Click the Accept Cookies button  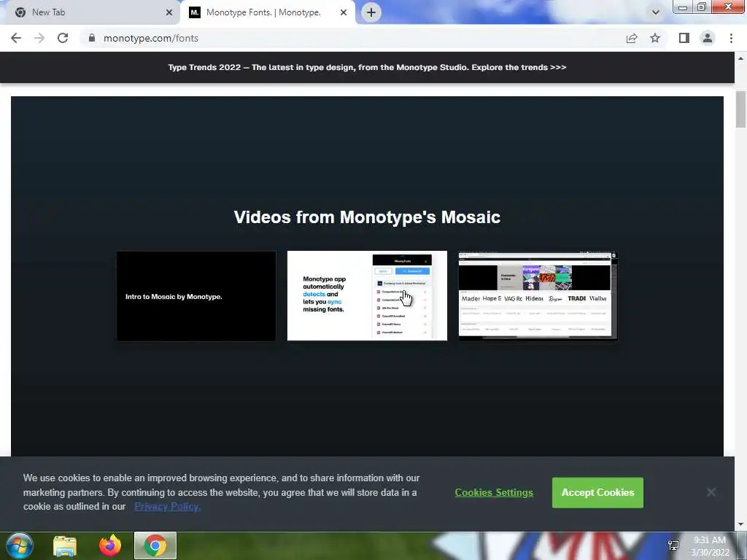pos(597,492)
